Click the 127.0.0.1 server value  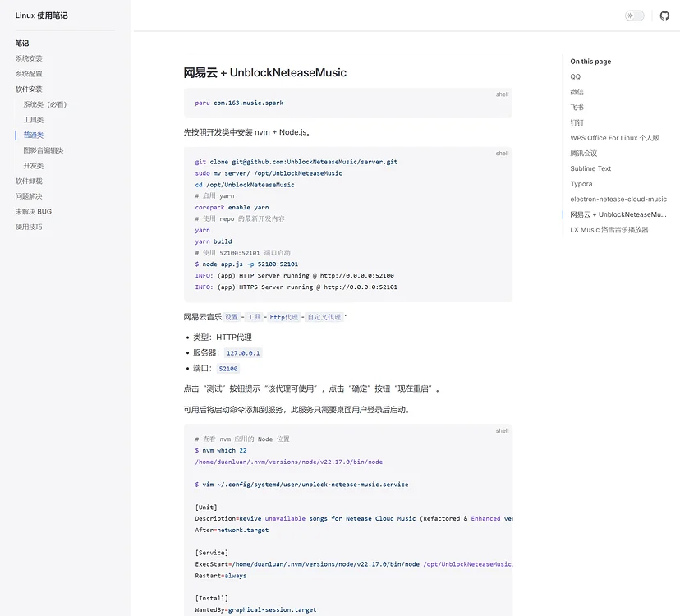coord(243,353)
